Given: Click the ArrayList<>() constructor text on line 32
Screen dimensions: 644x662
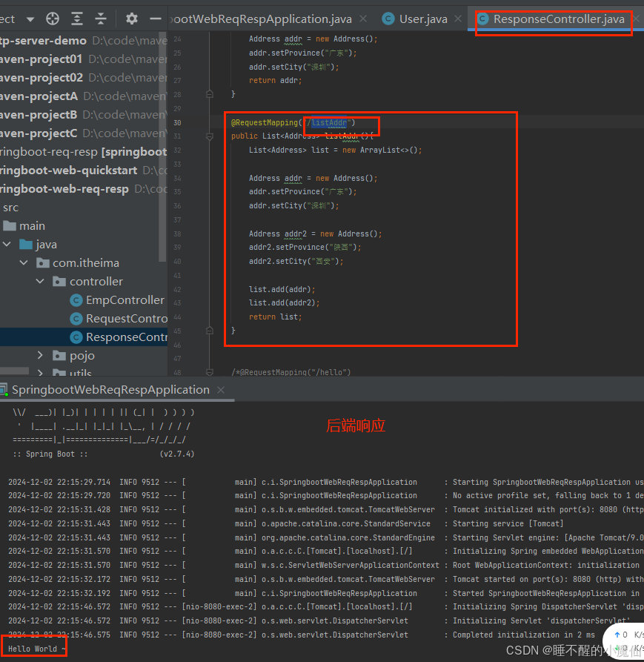Looking at the screenshot, I should pos(388,150).
